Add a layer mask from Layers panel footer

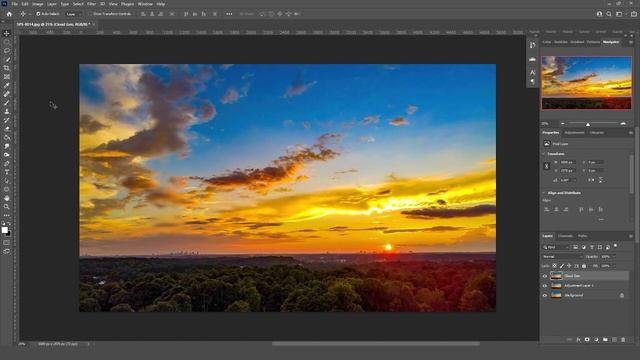pos(587,340)
